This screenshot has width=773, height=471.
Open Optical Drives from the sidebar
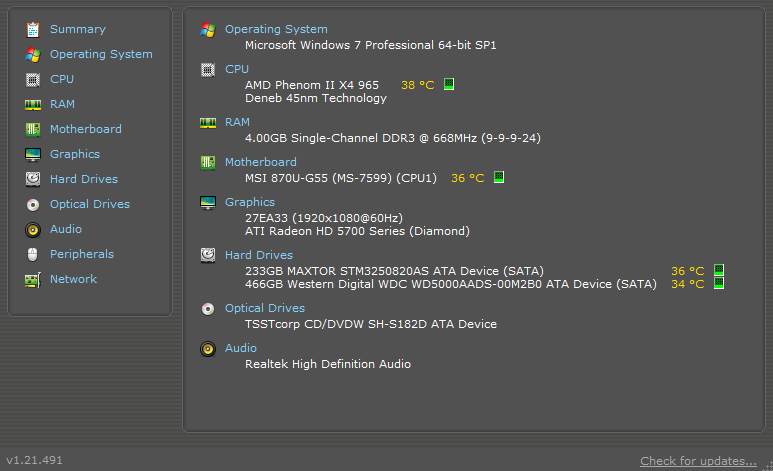tap(90, 204)
